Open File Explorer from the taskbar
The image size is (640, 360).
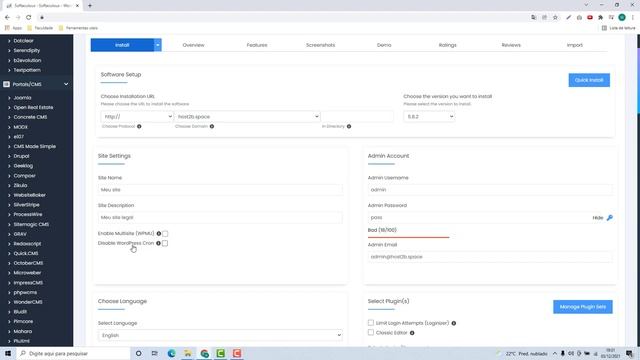(188, 353)
